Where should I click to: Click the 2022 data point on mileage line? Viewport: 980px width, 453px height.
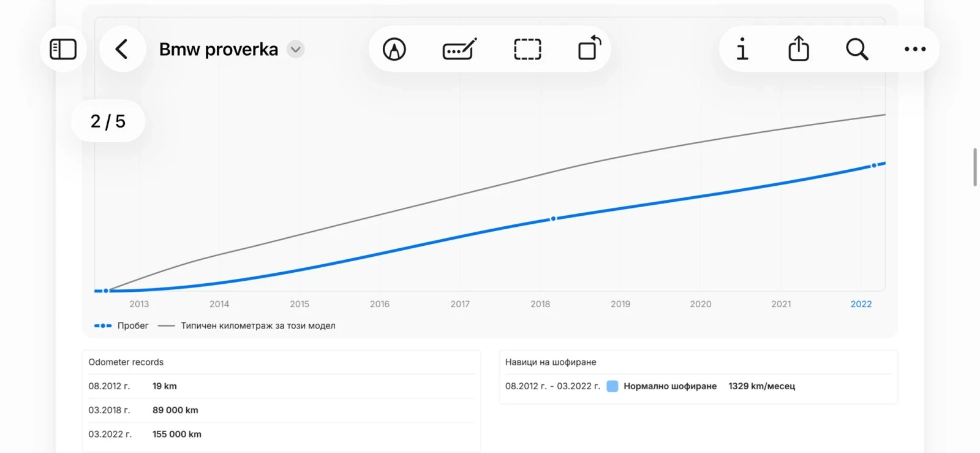(874, 166)
